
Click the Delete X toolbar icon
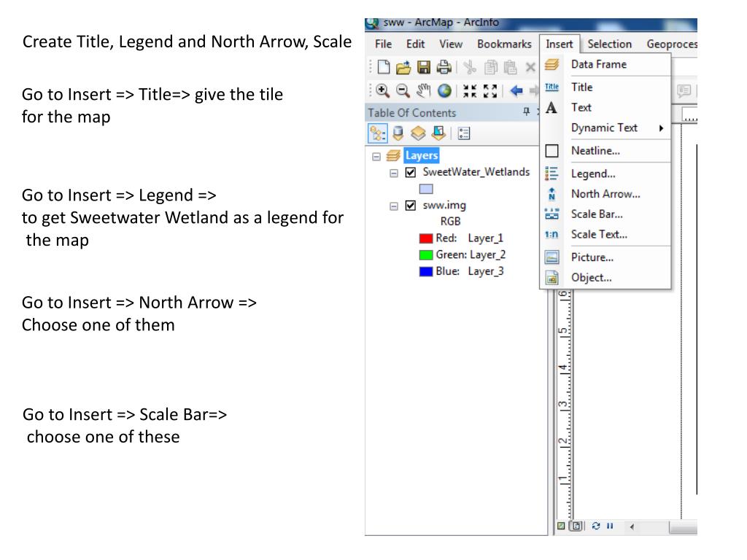point(530,67)
